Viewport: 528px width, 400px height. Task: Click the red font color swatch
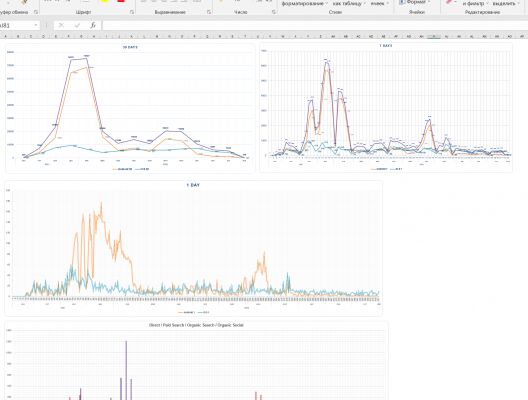click(121, 1)
